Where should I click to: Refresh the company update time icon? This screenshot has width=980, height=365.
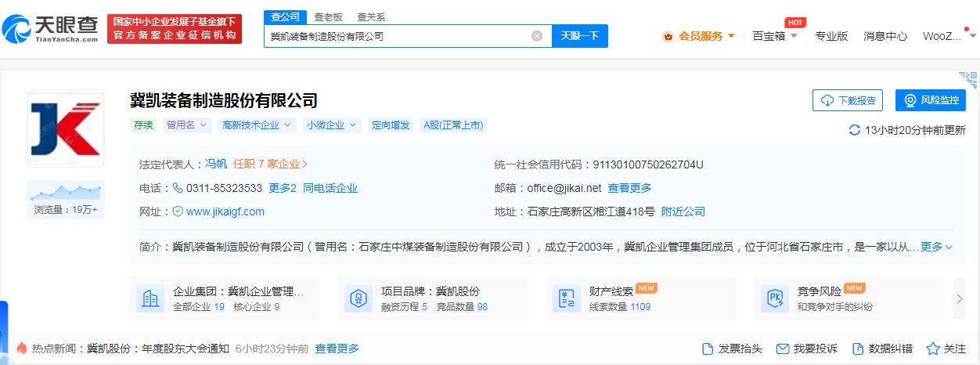point(855,130)
